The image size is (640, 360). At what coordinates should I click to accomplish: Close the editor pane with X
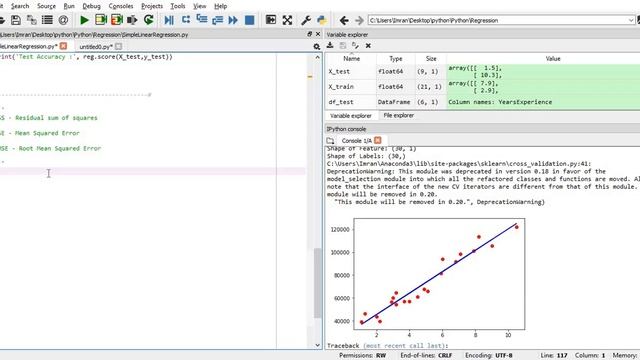click(x=318, y=35)
